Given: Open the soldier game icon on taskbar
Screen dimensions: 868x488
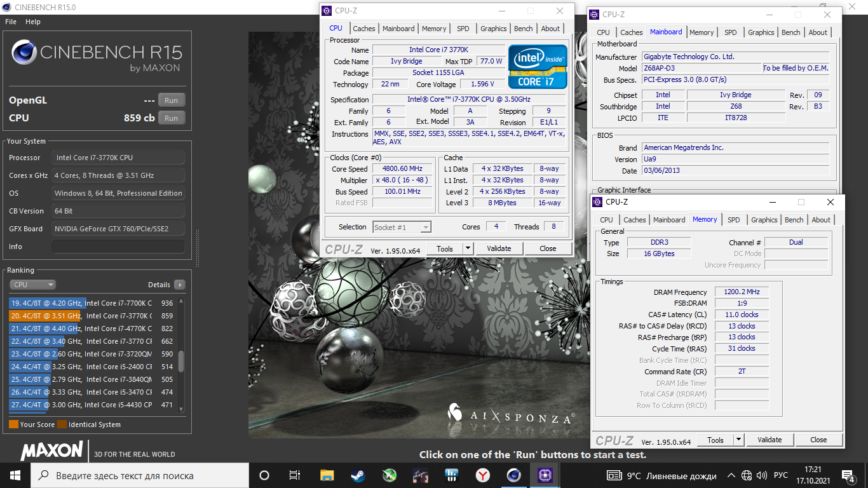Looking at the screenshot, I should (421, 475).
